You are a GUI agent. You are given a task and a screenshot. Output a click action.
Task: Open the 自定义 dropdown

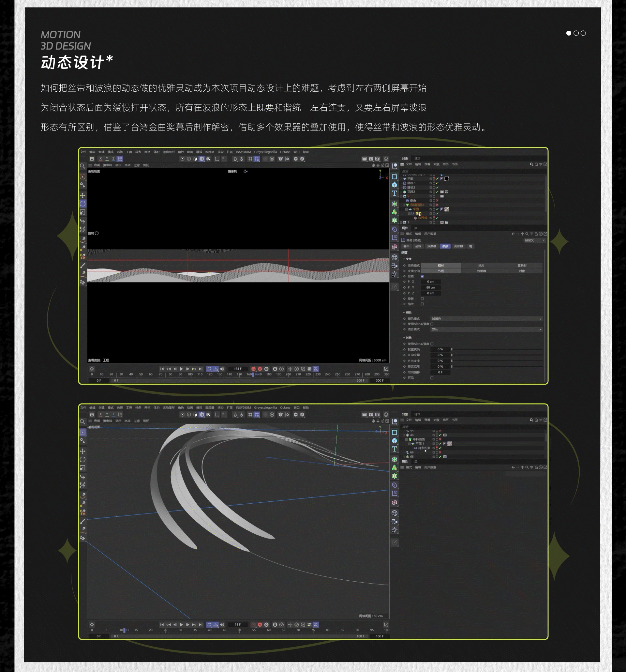534,240
